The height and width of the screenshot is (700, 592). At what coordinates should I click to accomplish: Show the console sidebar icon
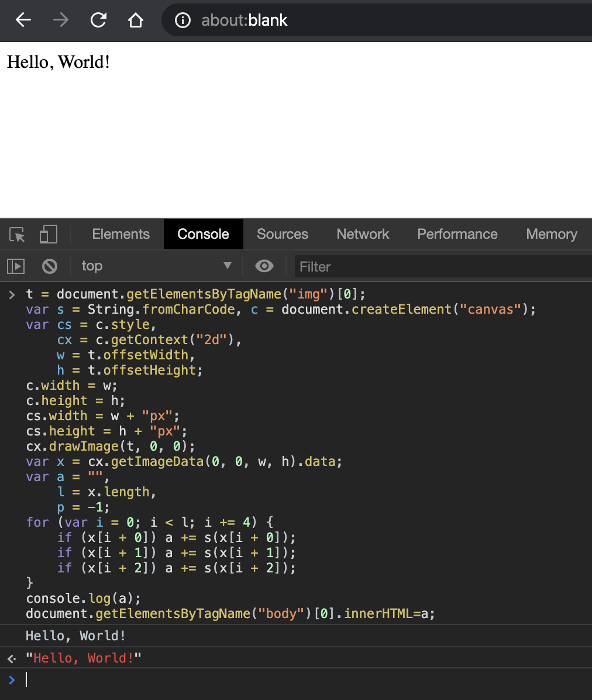(16, 266)
